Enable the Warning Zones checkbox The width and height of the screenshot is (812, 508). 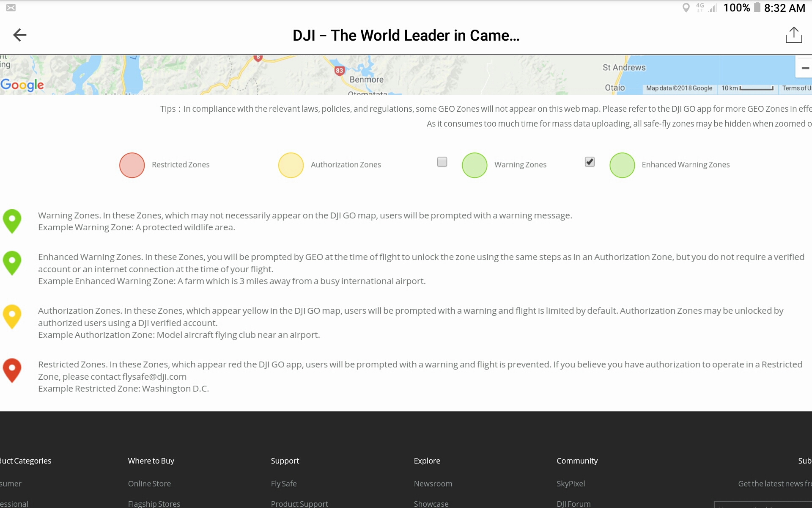442,162
